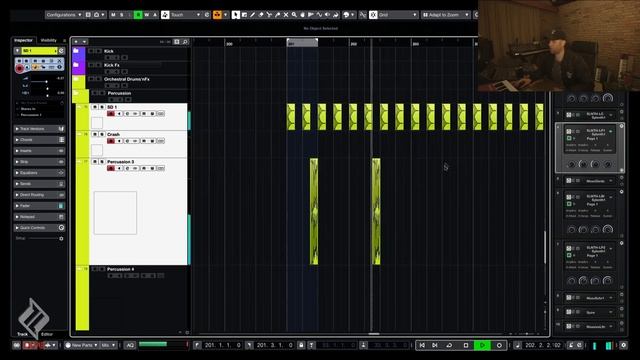This screenshot has height=360, width=640.
Task: Click the transport Record button
Action: [x=499, y=345]
